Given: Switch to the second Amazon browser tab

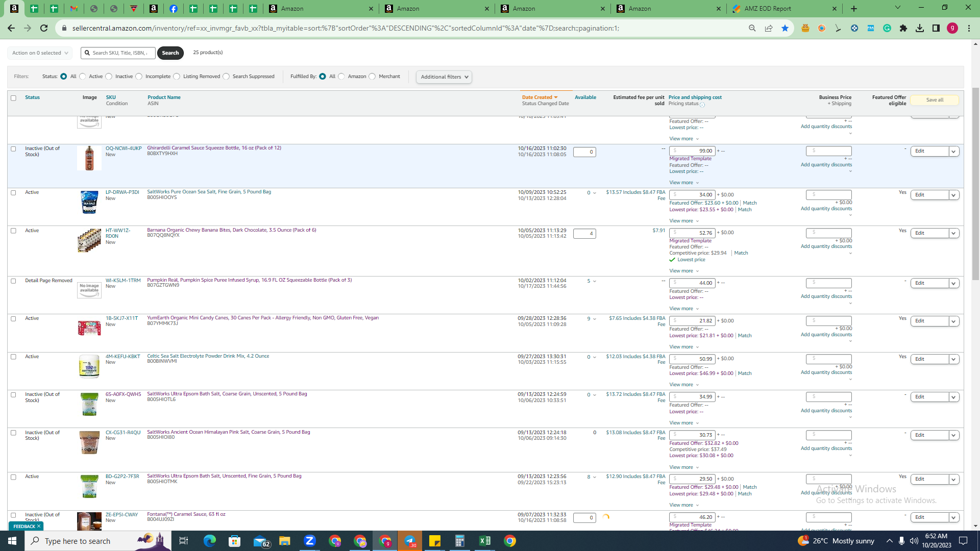Looking at the screenshot, I should tap(436, 9).
